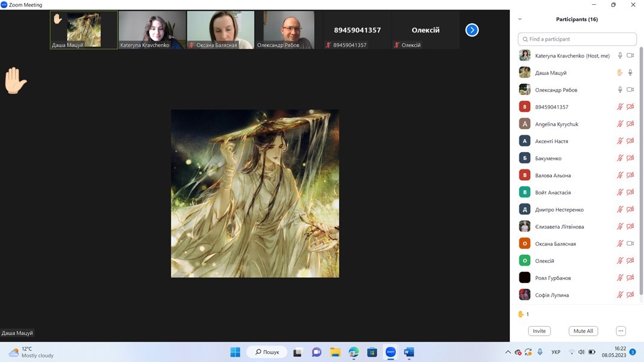Click muted microphone icon for Софія Лупина
This screenshot has height=362, width=644.
pos(620,295)
